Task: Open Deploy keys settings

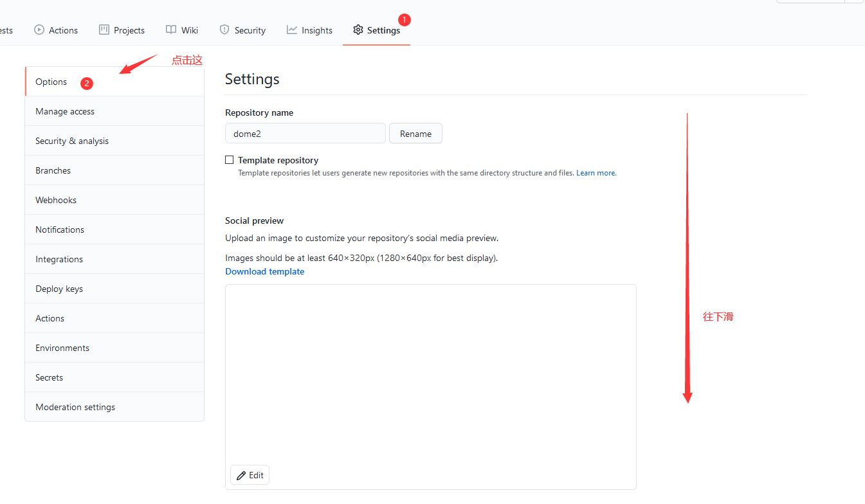Action: click(x=114, y=289)
